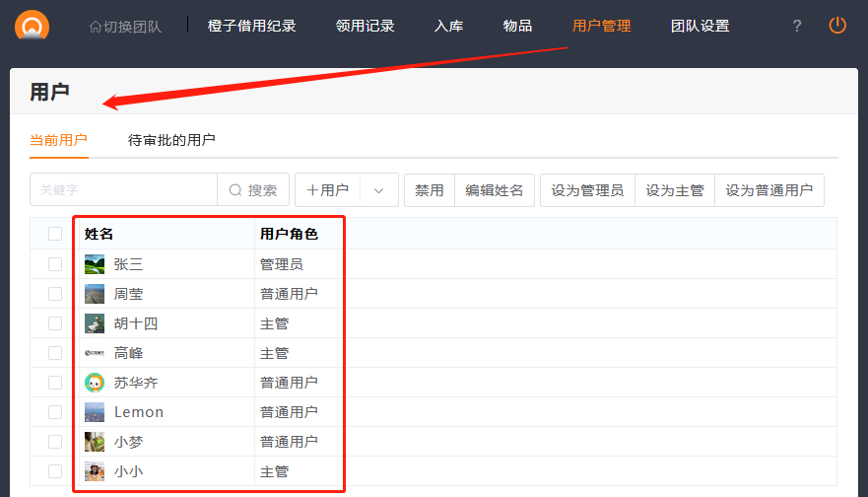Screen dimensions: 868x497
Task: Click the 关键字 search input field
Action: [123, 190]
